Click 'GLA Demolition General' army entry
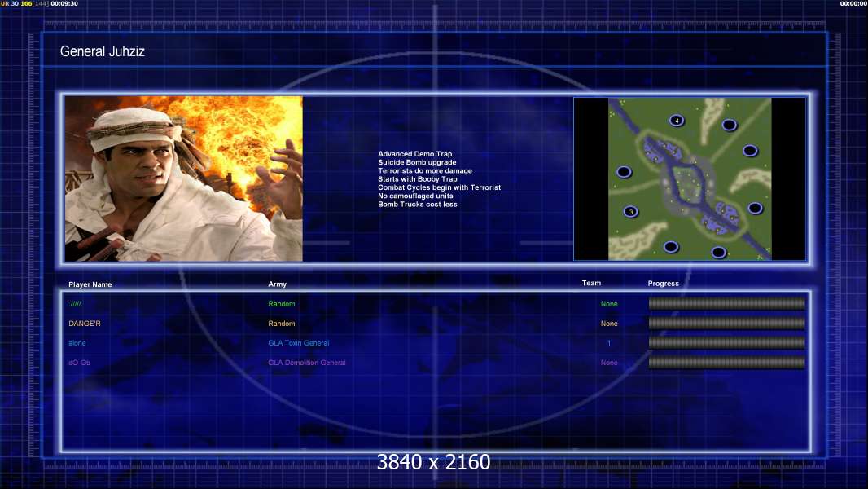 (x=307, y=363)
